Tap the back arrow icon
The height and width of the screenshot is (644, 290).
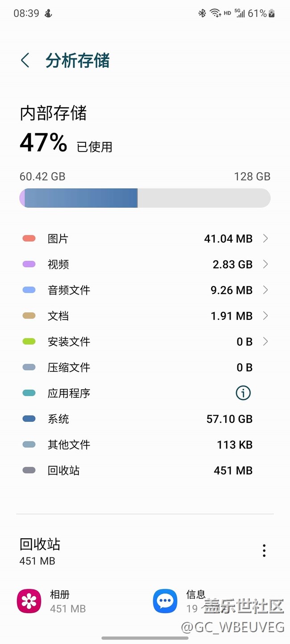[x=25, y=61]
